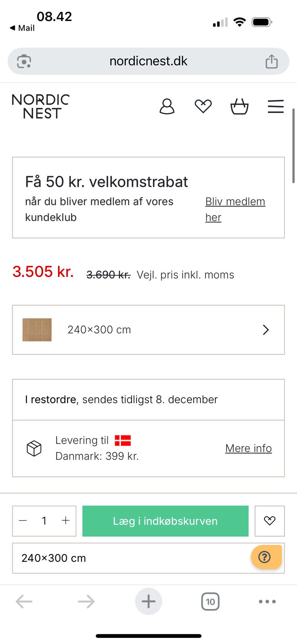Tap the camera search icon in address bar
This screenshot has width=297, height=644.
pyautogui.click(x=24, y=62)
